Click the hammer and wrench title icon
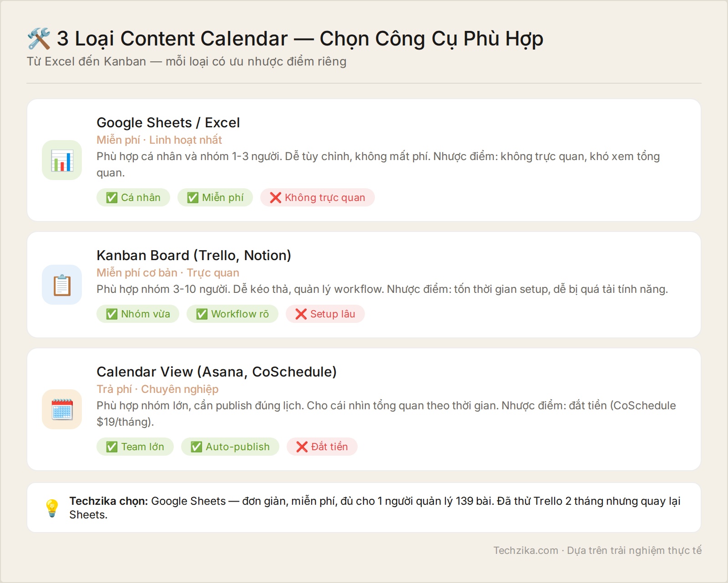728x583 pixels. pos(39,39)
